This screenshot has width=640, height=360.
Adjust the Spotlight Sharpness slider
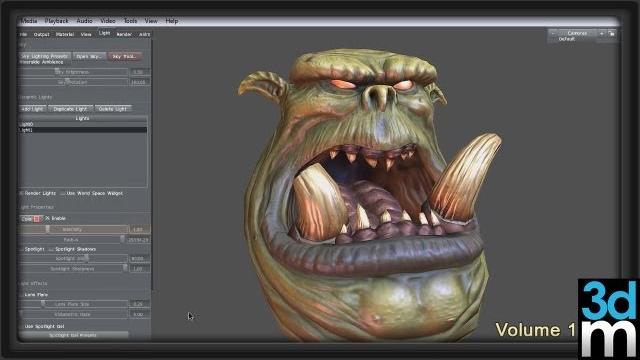(x=73, y=269)
